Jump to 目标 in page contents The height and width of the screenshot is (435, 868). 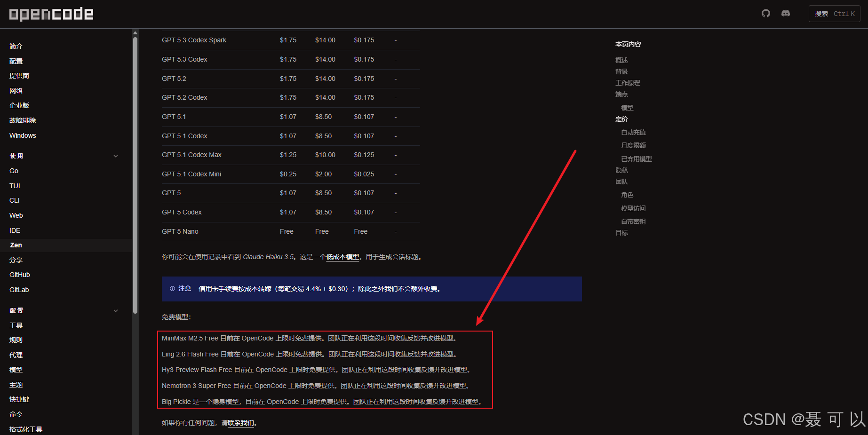pyautogui.click(x=621, y=233)
